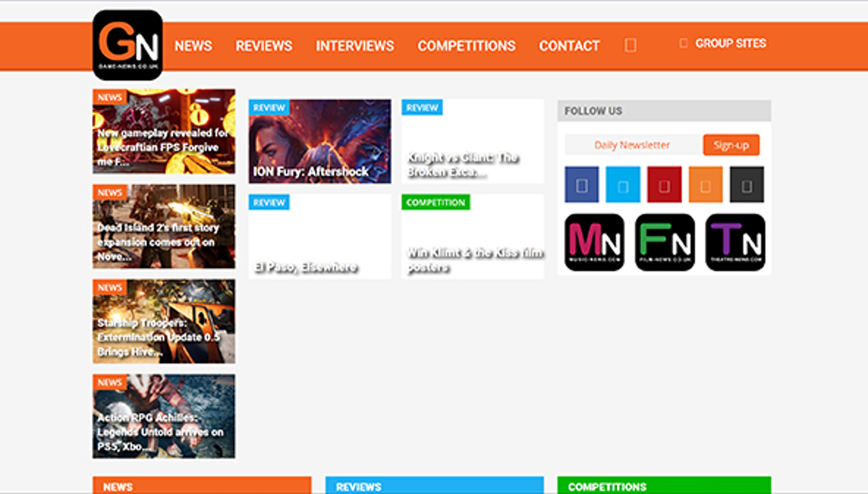The width and height of the screenshot is (868, 494).
Task: Open the COMPETITIONS section
Action: coord(467,46)
